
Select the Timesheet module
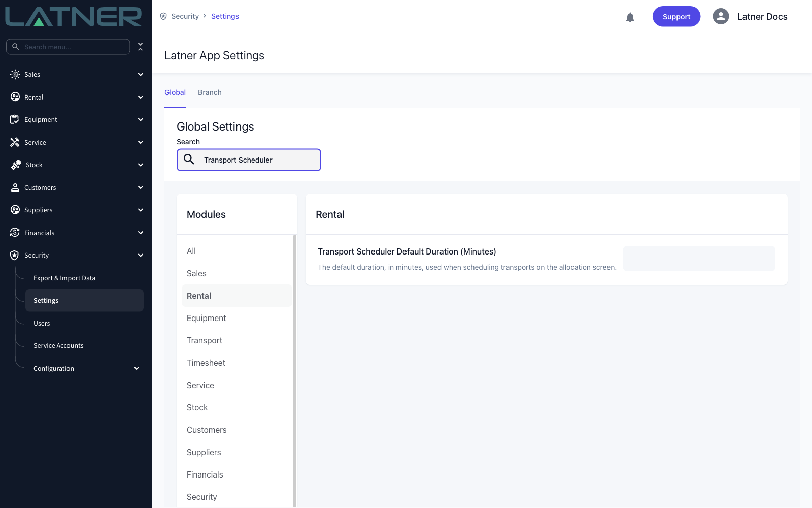pyautogui.click(x=236, y=363)
